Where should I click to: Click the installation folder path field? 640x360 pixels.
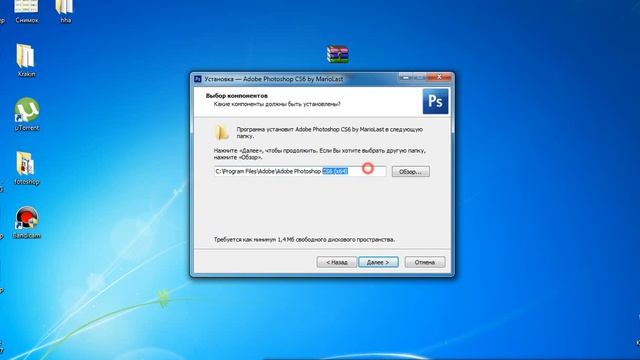[300, 171]
